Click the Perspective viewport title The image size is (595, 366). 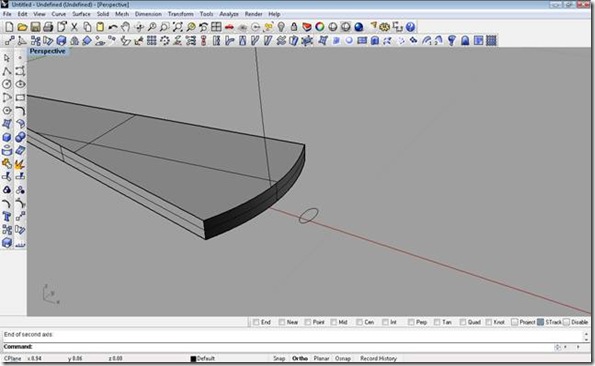[47, 51]
